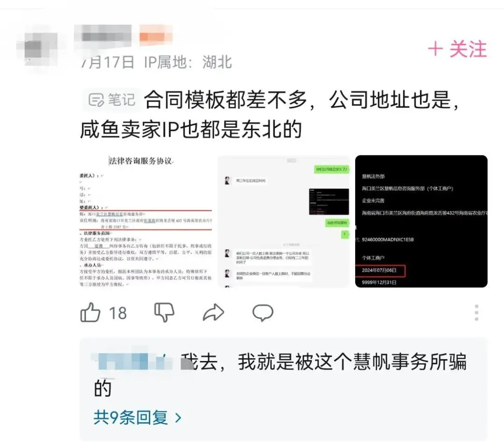The height and width of the screenshot is (445, 504).
Task: Tap the chevron after 共9条回复
Action: coord(178,417)
